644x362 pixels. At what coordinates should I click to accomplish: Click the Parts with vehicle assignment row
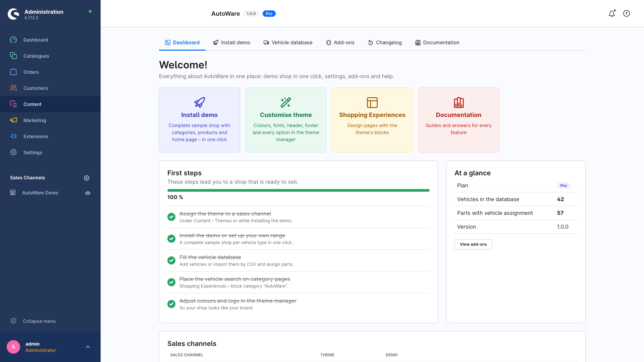pyautogui.click(x=516, y=213)
